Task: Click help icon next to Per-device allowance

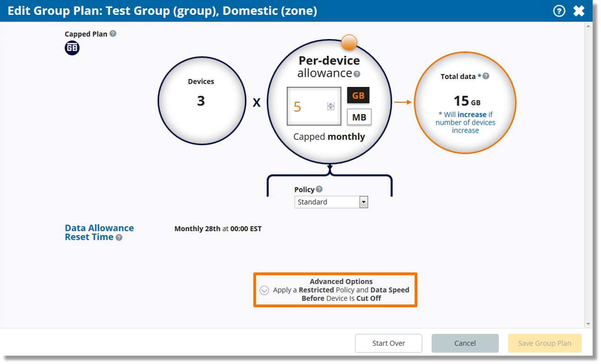Action: coord(357,74)
